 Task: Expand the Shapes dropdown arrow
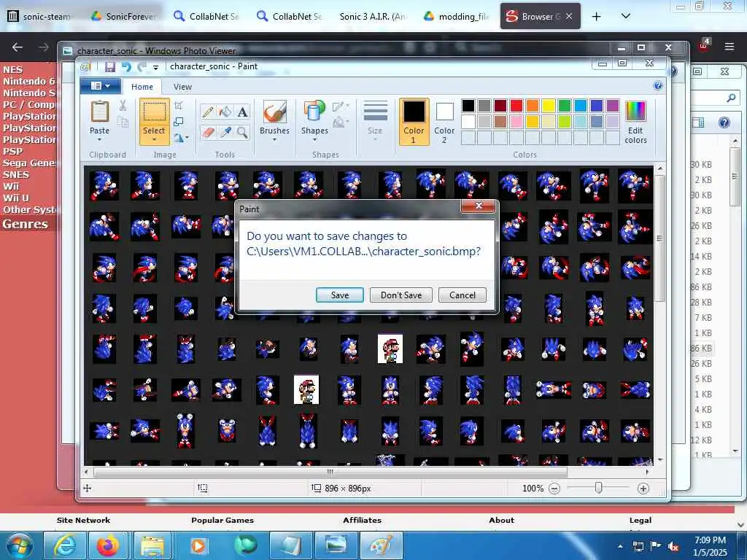click(314, 140)
